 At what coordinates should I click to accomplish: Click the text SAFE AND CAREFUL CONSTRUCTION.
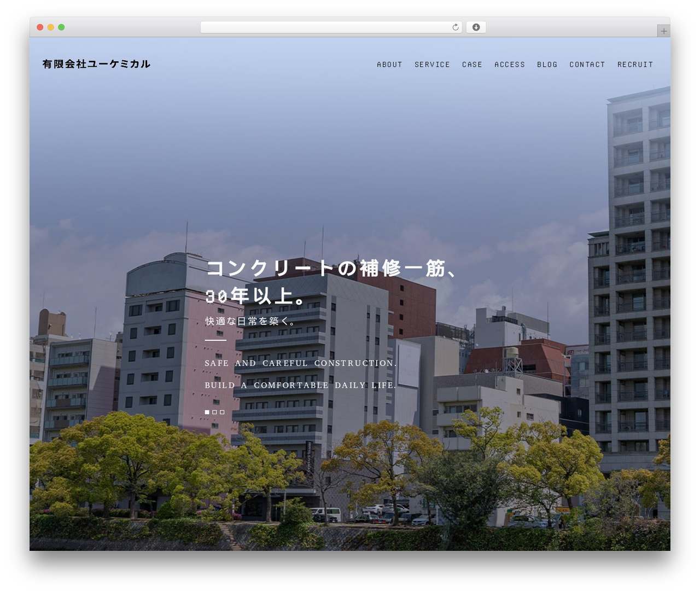(x=301, y=363)
